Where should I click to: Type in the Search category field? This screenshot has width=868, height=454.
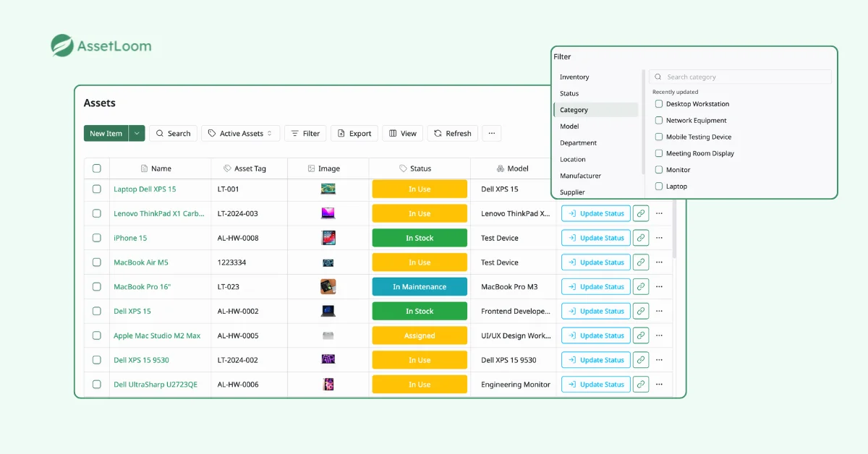click(741, 77)
